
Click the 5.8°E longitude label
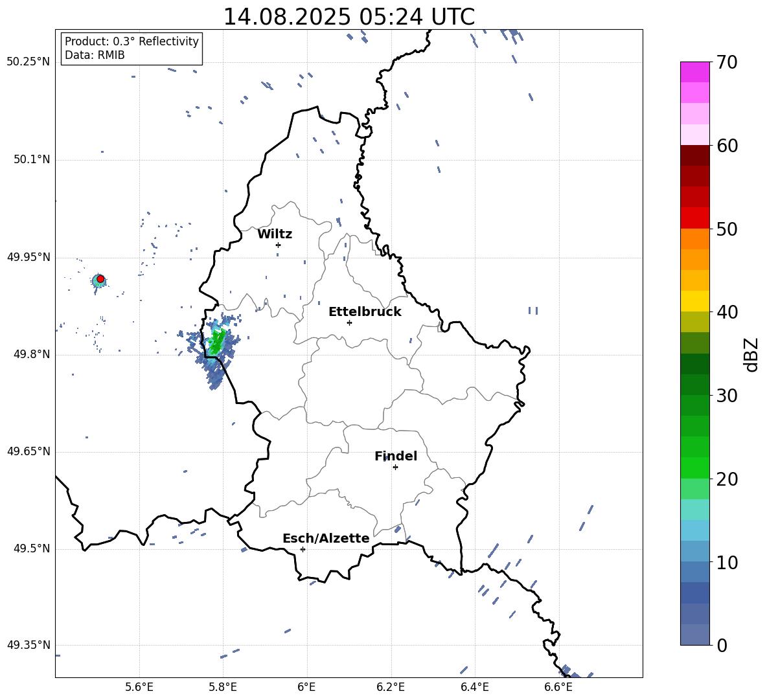tap(223, 687)
